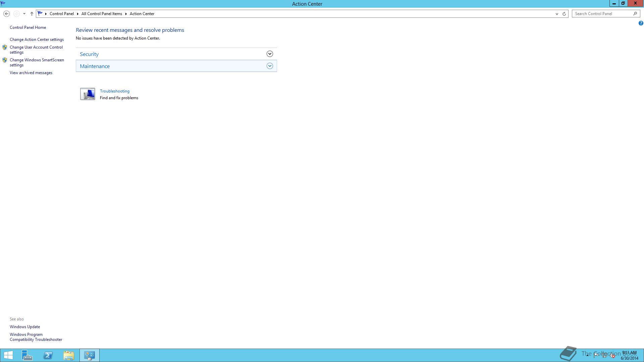Screen dimensions: 644x362
Task: Click the shield icon beside SmartScreen settings
Action: 5,60
